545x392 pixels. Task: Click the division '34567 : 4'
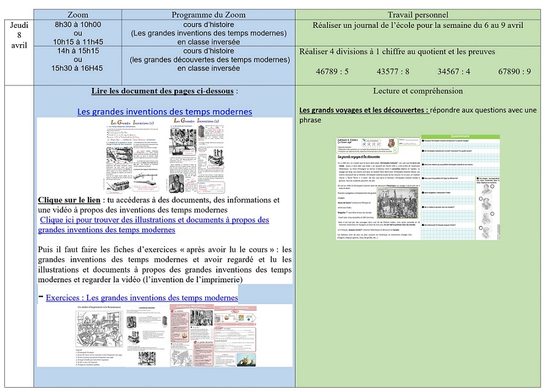[454, 71]
